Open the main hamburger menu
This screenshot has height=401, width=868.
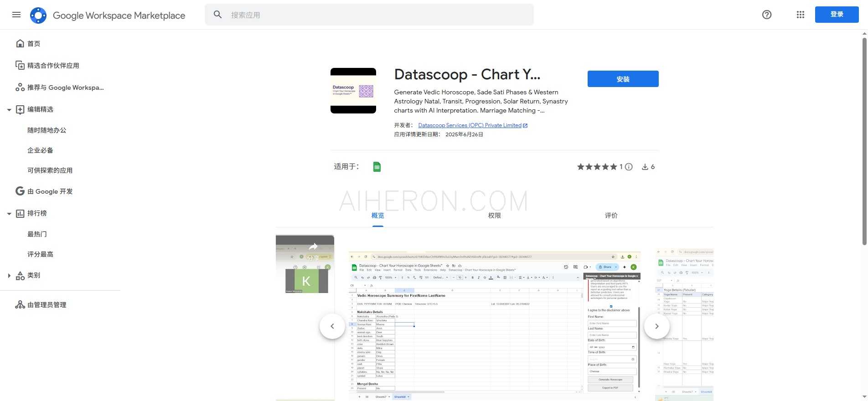point(16,15)
